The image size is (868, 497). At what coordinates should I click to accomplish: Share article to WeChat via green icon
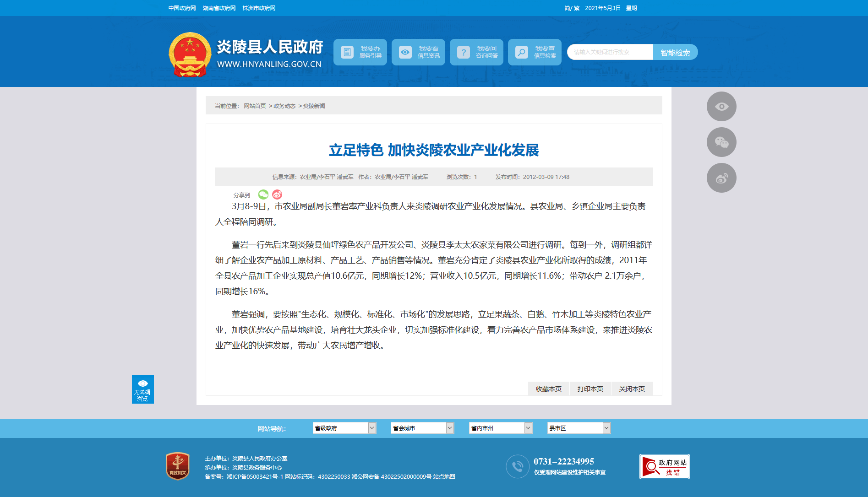[x=263, y=194]
